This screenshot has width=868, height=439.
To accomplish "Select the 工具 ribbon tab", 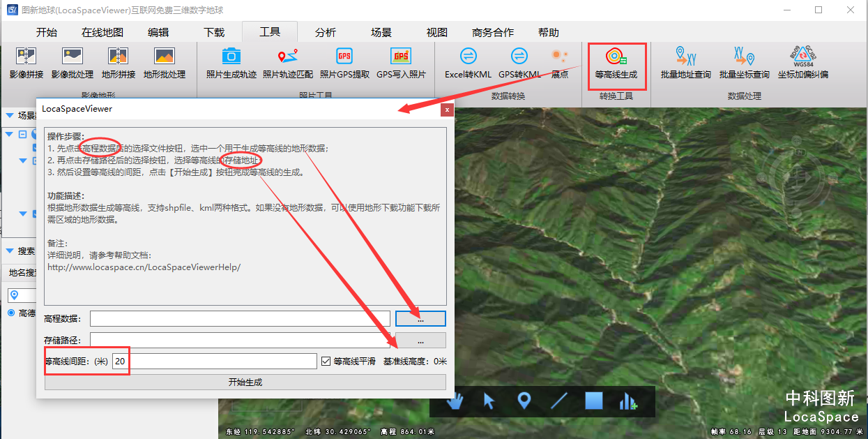I will 270,32.
